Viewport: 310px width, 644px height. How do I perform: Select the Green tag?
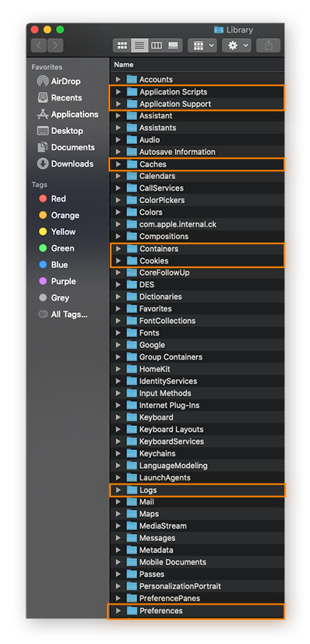pos(57,248)
